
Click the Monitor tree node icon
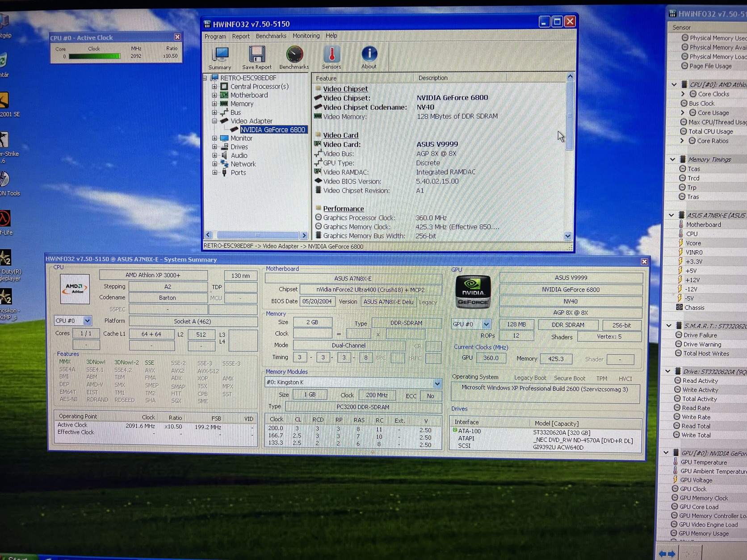coord(224,138)
